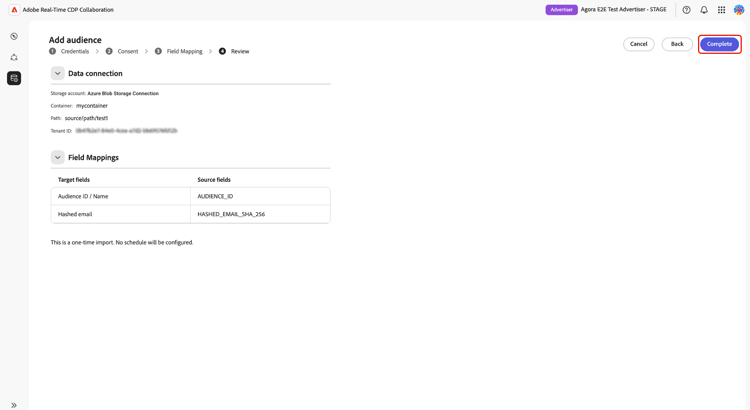Select the highlighted audience sidebar icon
The width and height of the screenshot is (750, 410).
14,78
